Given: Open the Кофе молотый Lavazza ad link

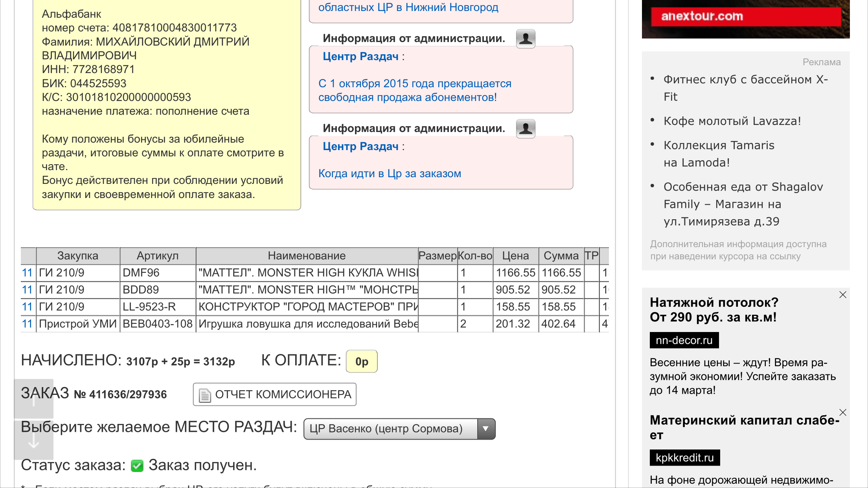Looking at the screenshot, I should 732,121.
